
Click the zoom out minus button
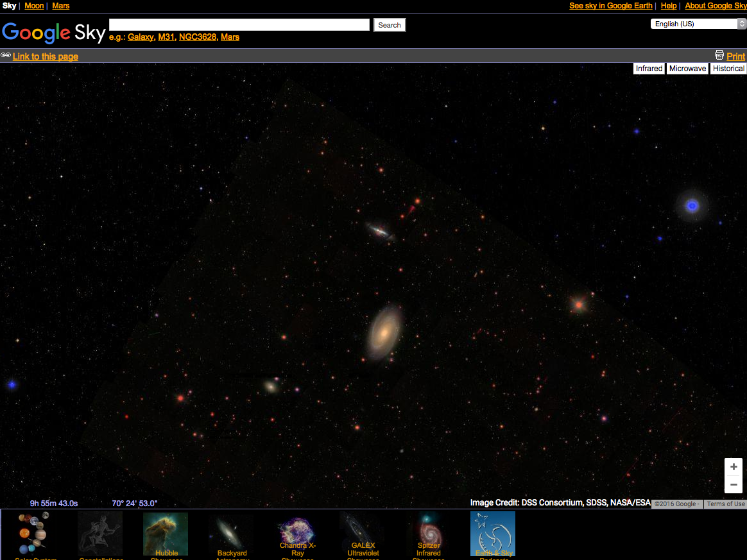pyautogui.click(x=734, y=485)
